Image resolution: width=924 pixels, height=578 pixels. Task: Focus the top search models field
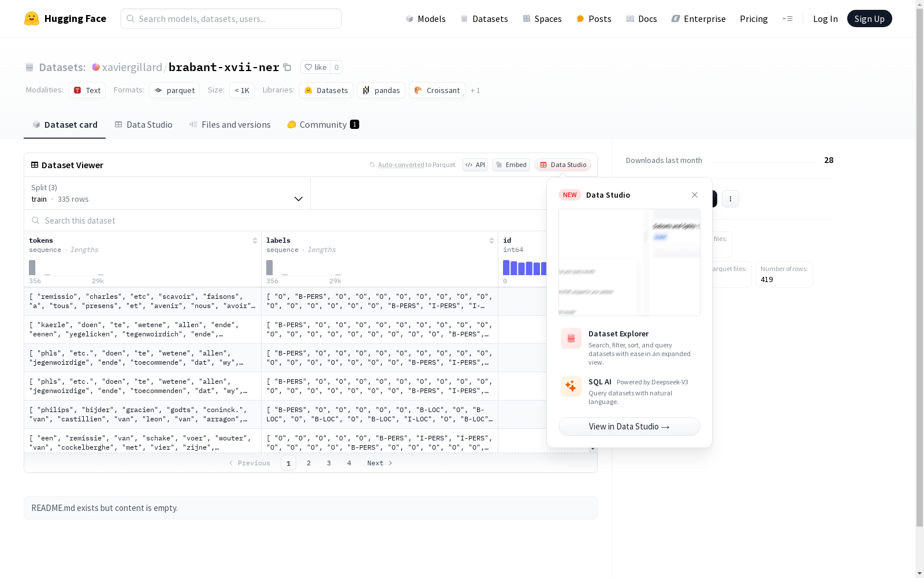pyautogui.click(x=231, y=18)
